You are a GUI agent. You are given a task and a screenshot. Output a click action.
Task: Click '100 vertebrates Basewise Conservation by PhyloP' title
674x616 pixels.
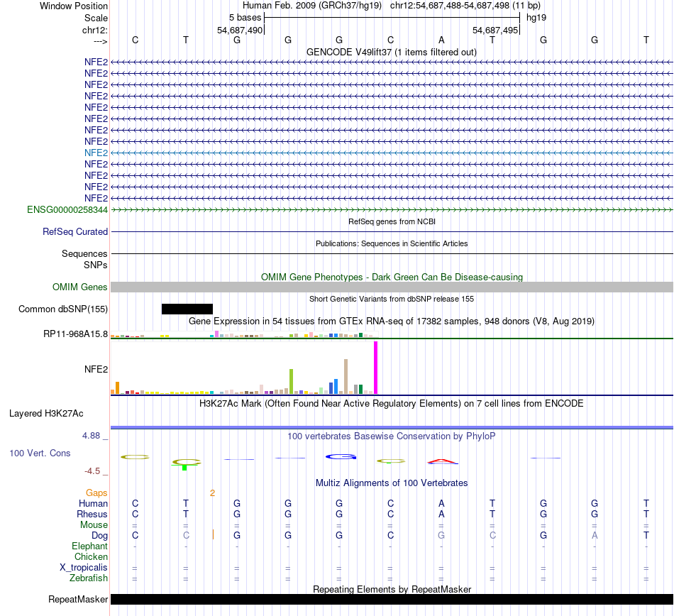tap(392, 436)
